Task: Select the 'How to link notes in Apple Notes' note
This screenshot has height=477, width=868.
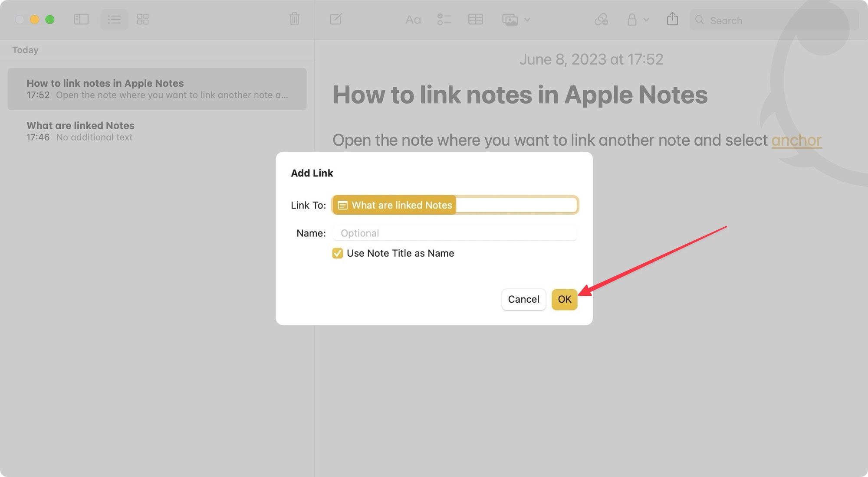Action: pos(157,89)
